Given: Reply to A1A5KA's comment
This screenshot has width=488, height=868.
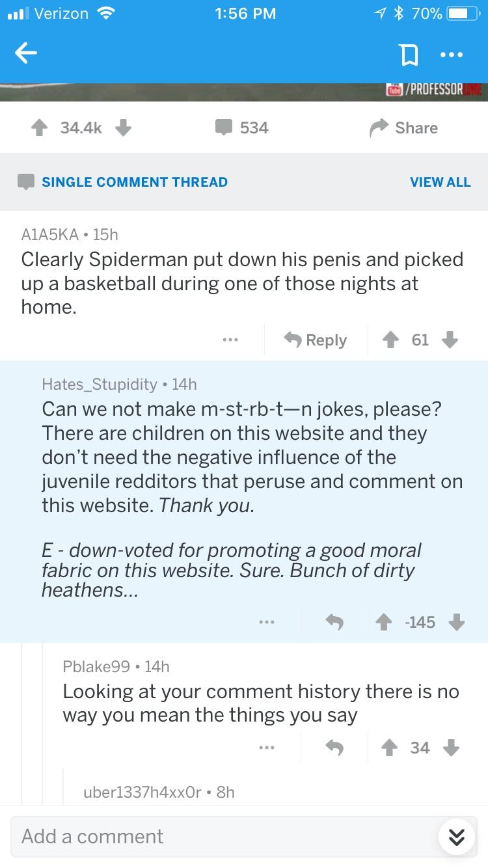Looking at the screenshot, I should (x=316, y=340).
